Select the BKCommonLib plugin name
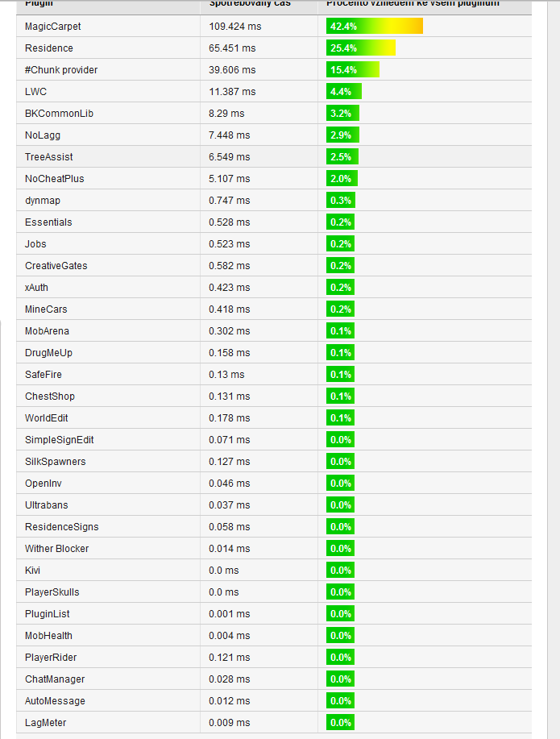 (60, 113)
